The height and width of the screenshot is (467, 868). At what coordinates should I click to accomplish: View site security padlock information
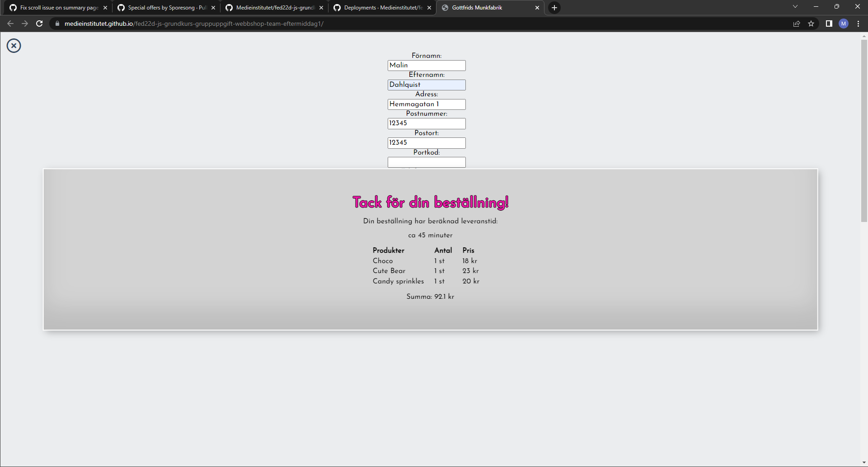pyautogui.click(x=57, y=24)
